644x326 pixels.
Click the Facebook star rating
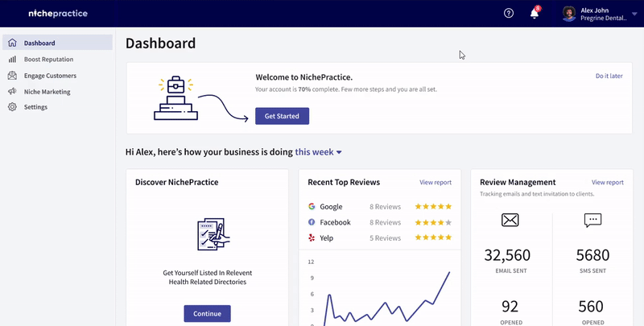coord(433,222)
